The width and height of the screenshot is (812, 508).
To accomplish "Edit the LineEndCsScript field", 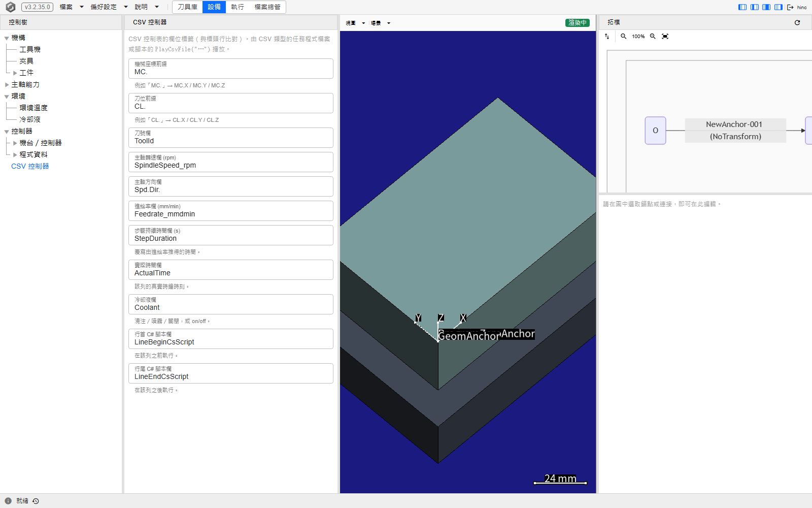I will 231,373.
